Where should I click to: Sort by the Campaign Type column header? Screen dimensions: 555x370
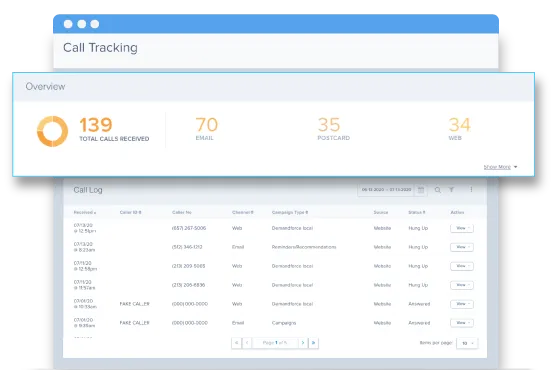[290, 212]
